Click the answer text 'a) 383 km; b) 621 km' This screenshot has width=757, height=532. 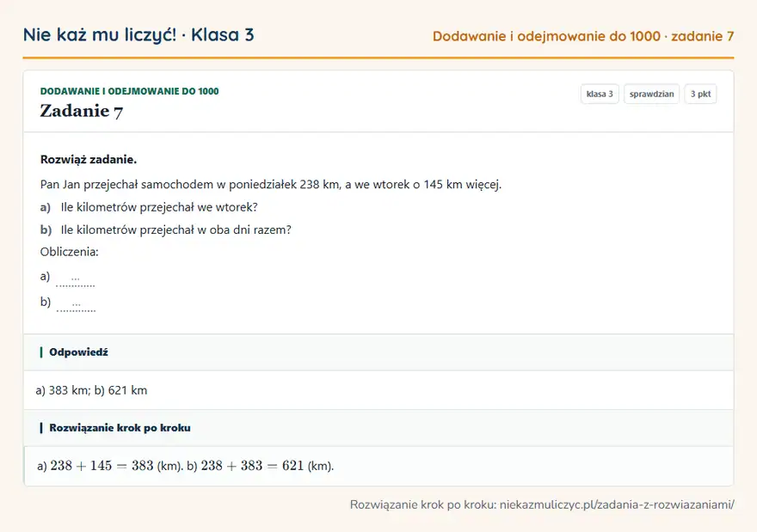tap(91, 390)
